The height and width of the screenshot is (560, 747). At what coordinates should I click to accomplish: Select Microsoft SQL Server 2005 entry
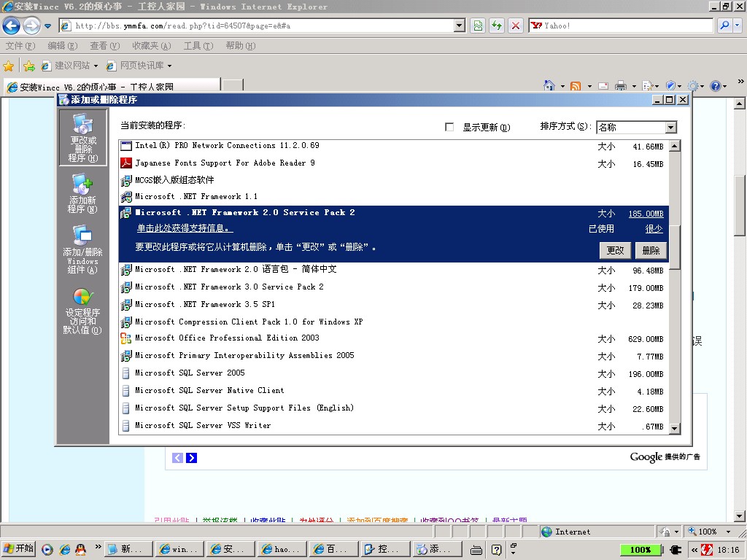point(190,373)
